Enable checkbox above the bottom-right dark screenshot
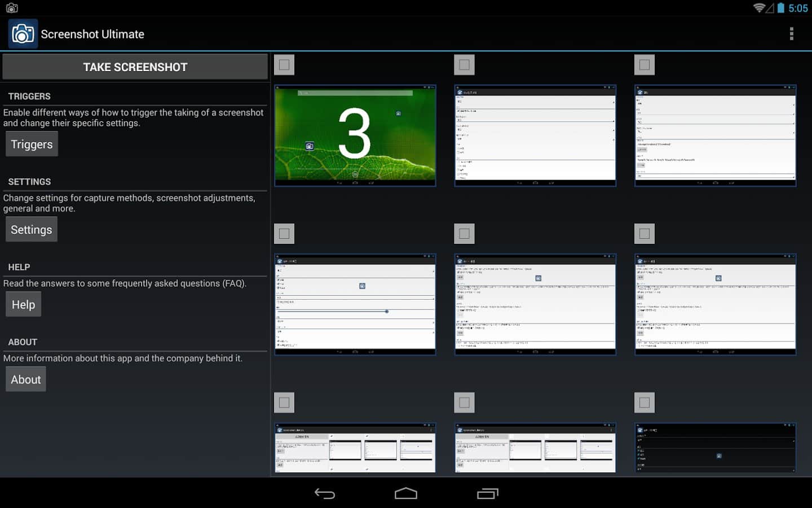The width and height of the screenshot is (812, 508). 645,402
